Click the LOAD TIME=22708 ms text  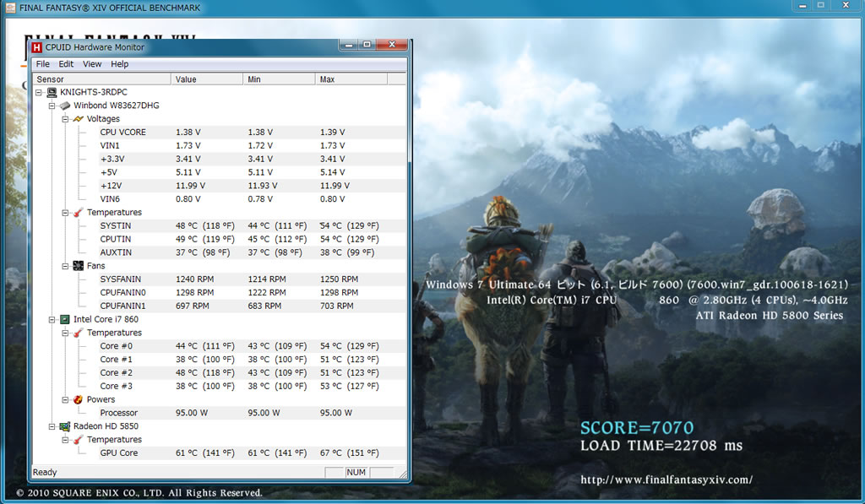661,446
